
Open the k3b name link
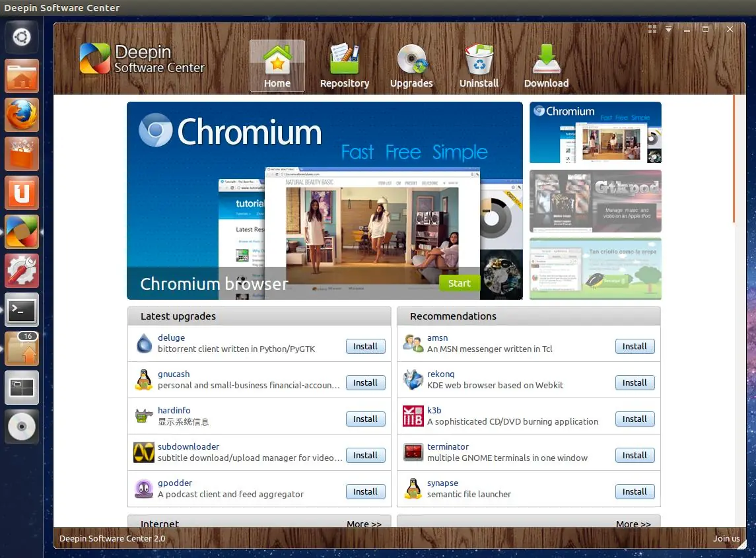pos(434,410)
